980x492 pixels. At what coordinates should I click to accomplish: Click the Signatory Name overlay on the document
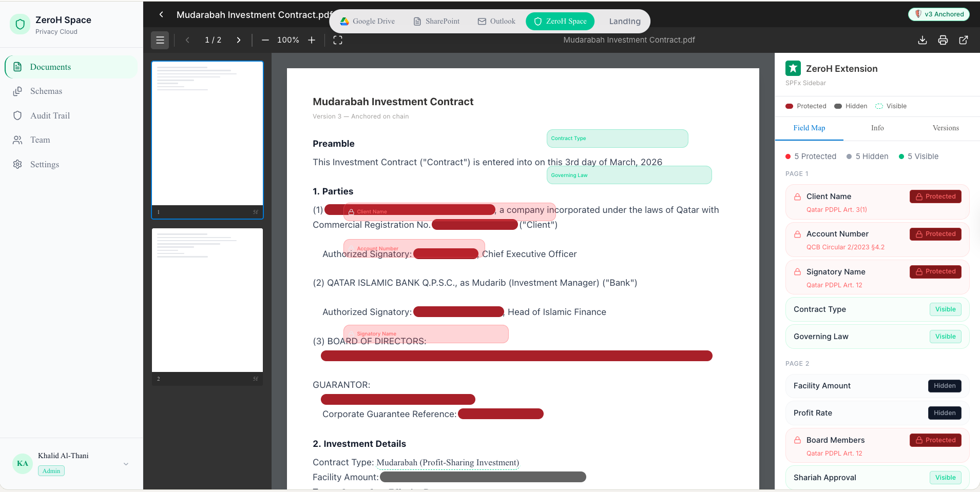(x=426, y=334)
